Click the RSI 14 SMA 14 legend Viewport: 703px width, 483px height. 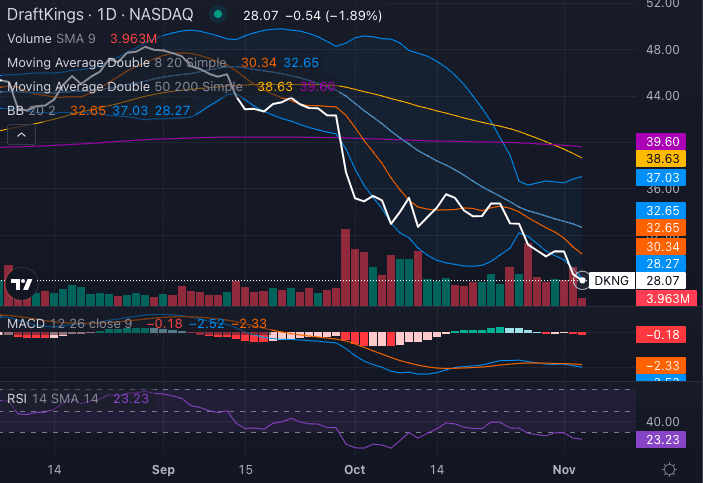[54, 398]
